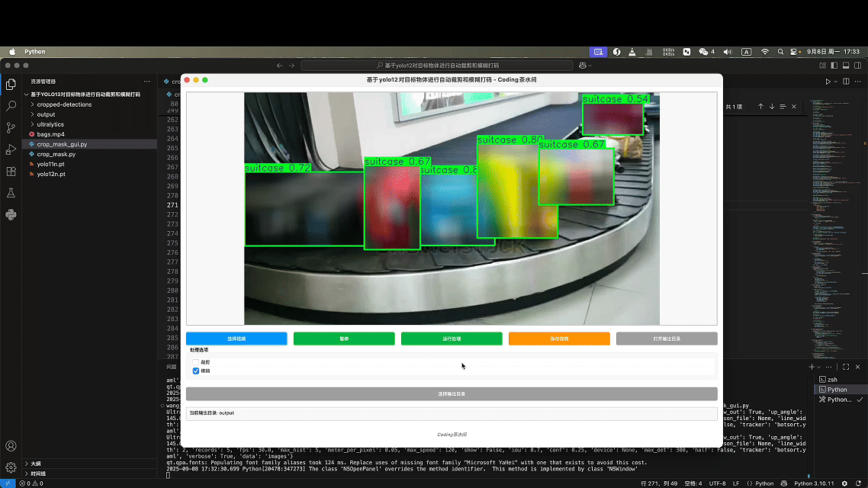Open the Extensions view

point(11,172)
